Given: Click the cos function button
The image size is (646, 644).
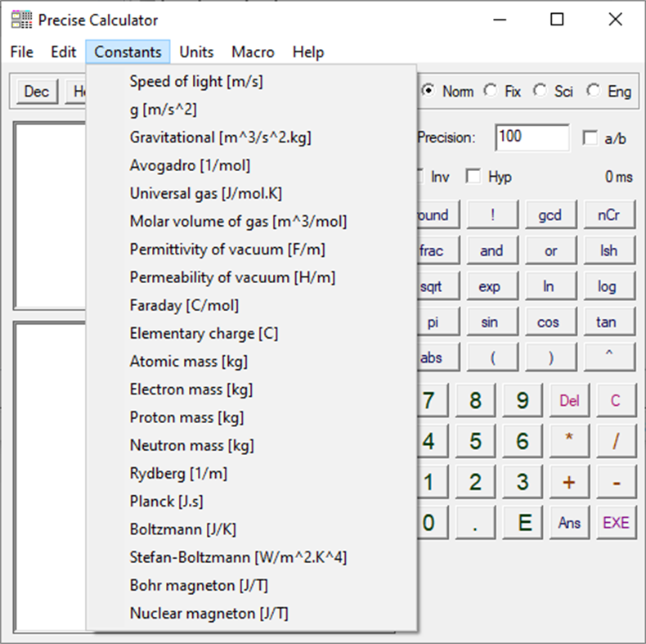Looking at the screenshot, I should click(551, 322).
